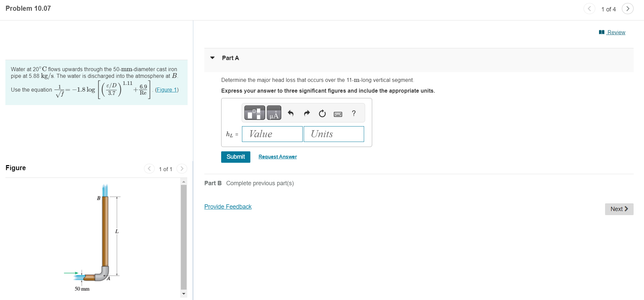Focus the Value input field
Viewport: 644px width, 300px height.
coord(272,134)
